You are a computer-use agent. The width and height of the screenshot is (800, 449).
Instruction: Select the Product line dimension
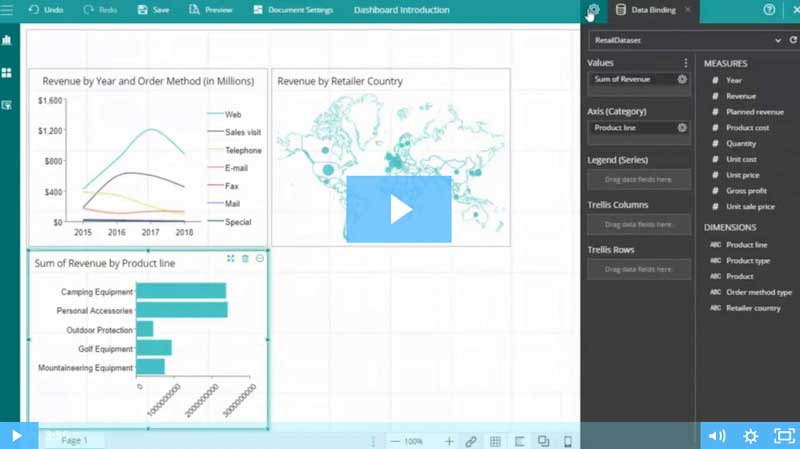pos(746,245)
